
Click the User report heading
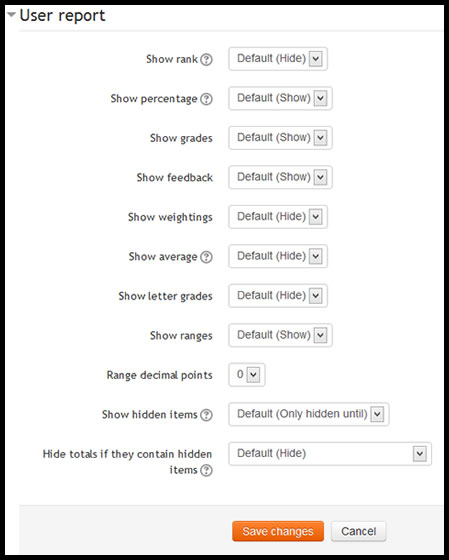[x=62, y=15]
